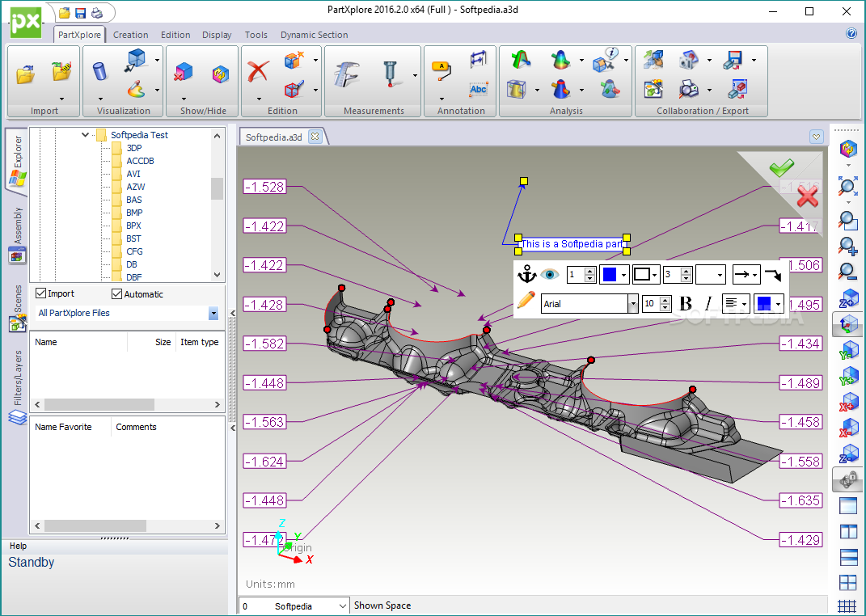Switch to the Dynamic Section tab
The image size is (866, 616).
[315, 35]
